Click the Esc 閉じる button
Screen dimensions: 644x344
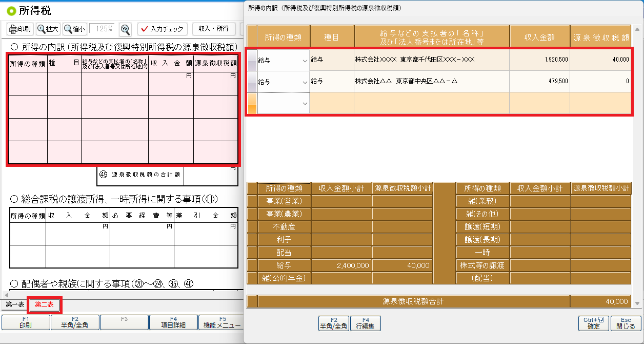pyautogui.click(x=626, y=323)
